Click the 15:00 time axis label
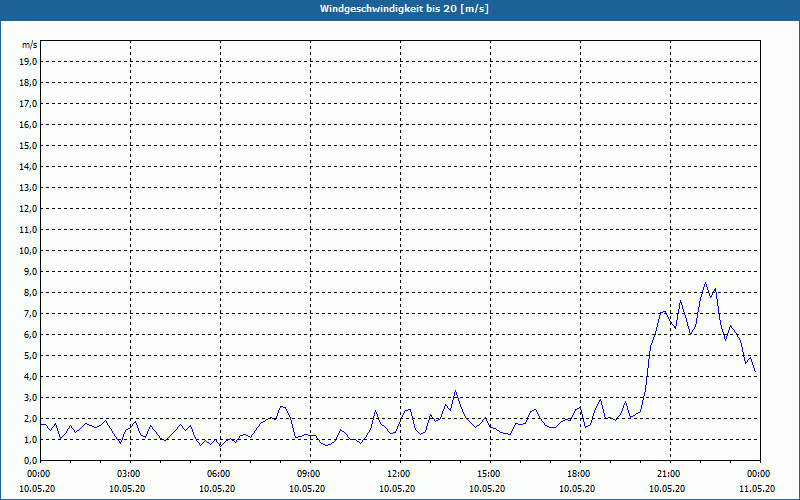This screenshot has height=500, width=800. coord(490,474)
